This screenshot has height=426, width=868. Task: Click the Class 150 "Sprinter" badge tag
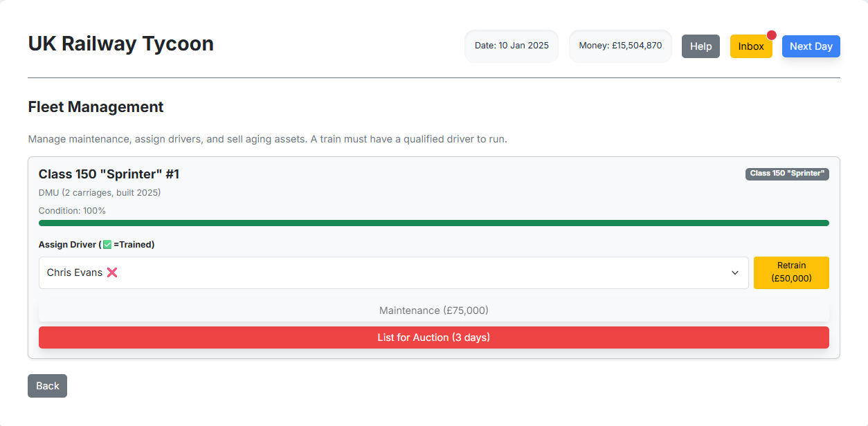(x=787, y=174)
